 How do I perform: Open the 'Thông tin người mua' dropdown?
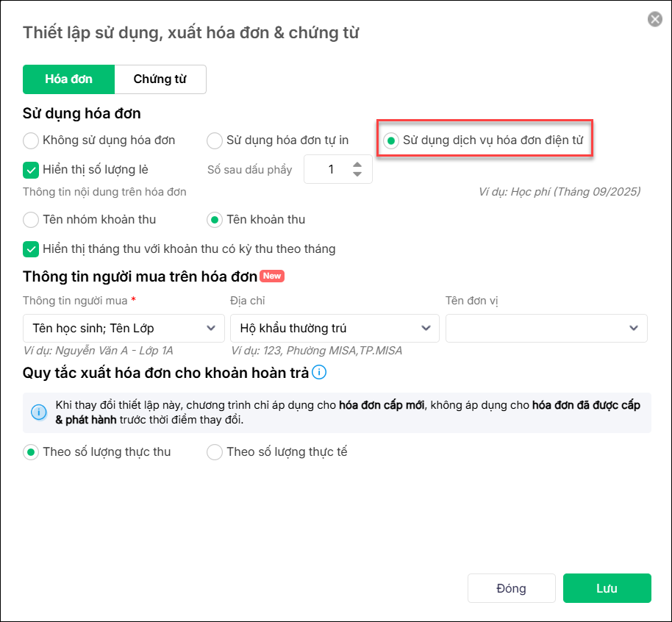124,328
